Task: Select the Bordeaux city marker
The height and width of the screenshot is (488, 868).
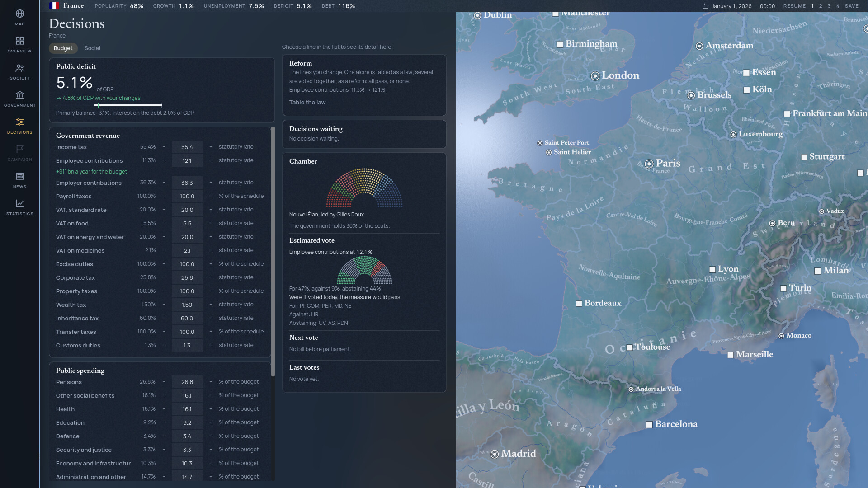Action: point(579,304)
